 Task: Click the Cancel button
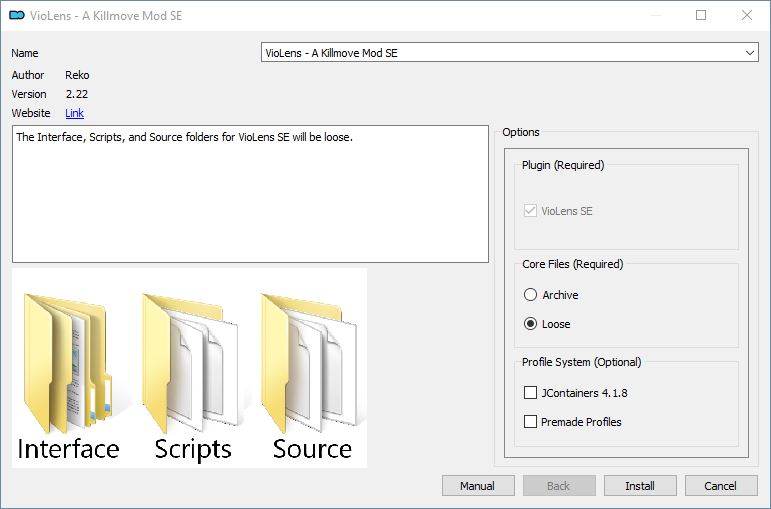[x=721, y=486]
